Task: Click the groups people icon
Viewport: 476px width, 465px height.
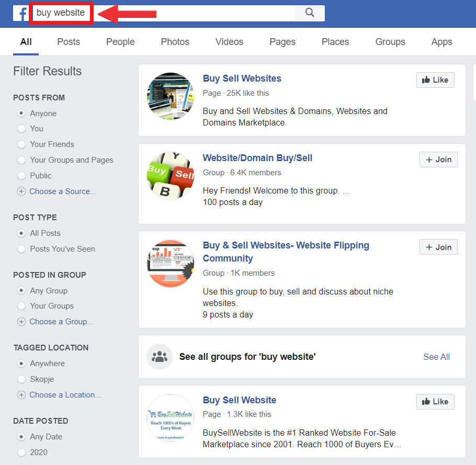Action: [160, 357]
